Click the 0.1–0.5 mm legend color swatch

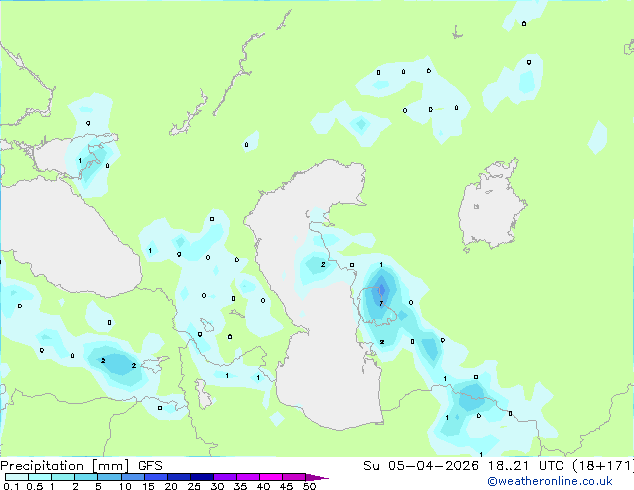pyautogui.click(x=17, y=477)
